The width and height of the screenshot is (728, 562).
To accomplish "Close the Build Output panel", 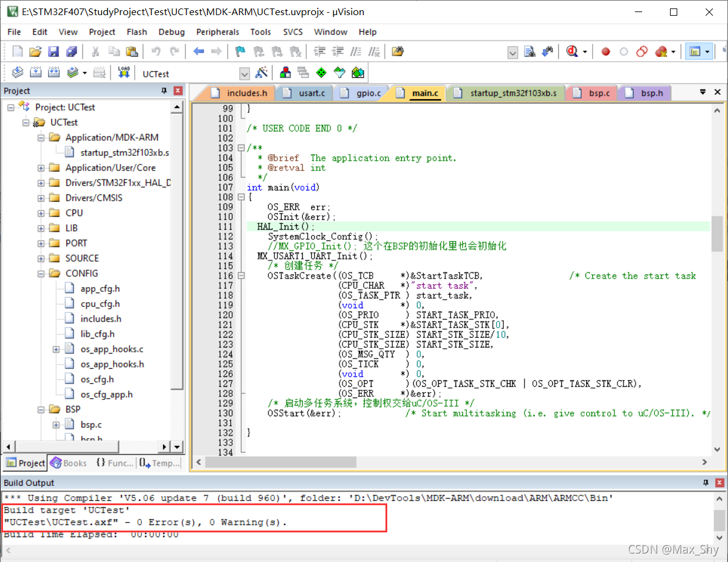I will click(720, 483).
